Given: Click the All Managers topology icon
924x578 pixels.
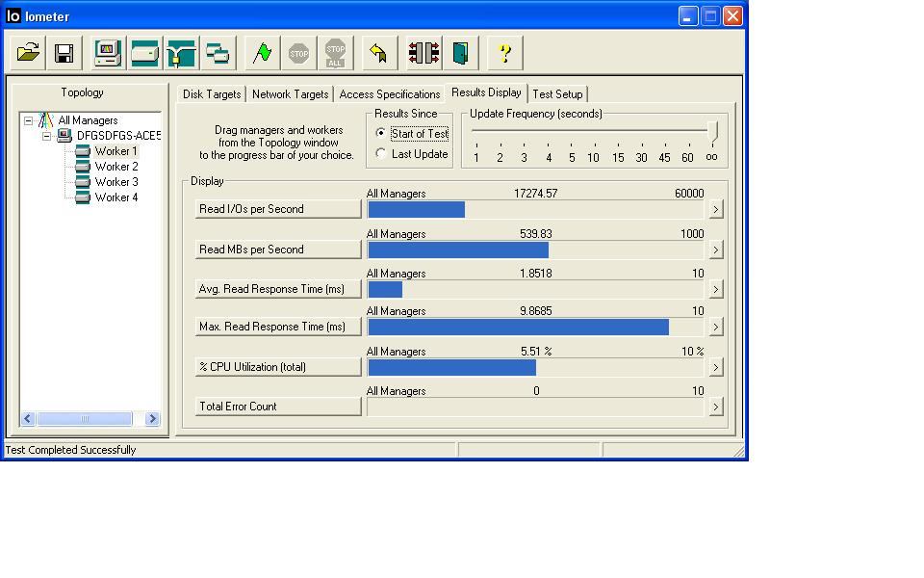Looking at the screenshot, I should [x=46, y=120].
